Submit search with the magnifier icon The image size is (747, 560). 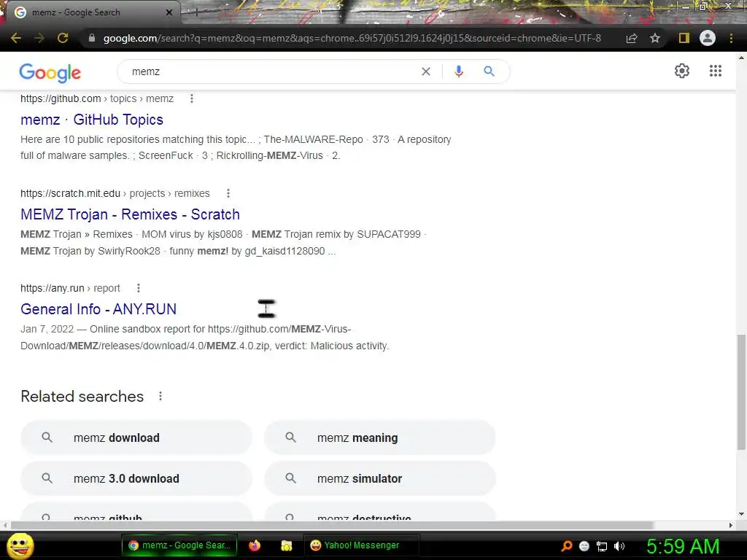[x=489, y=71]
